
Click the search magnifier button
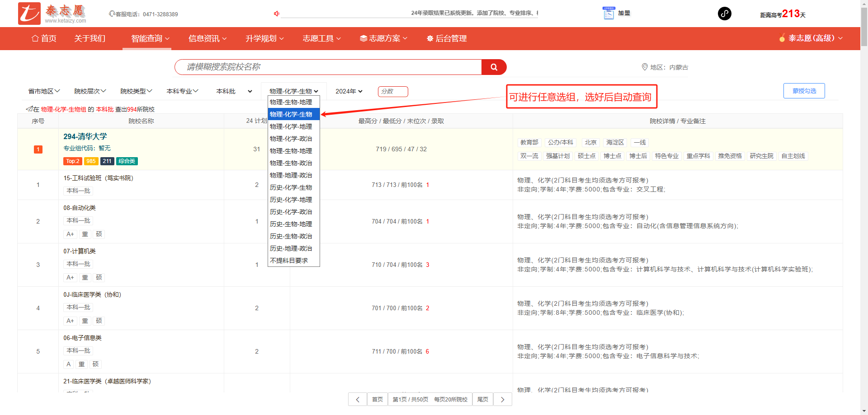point(494,67)
